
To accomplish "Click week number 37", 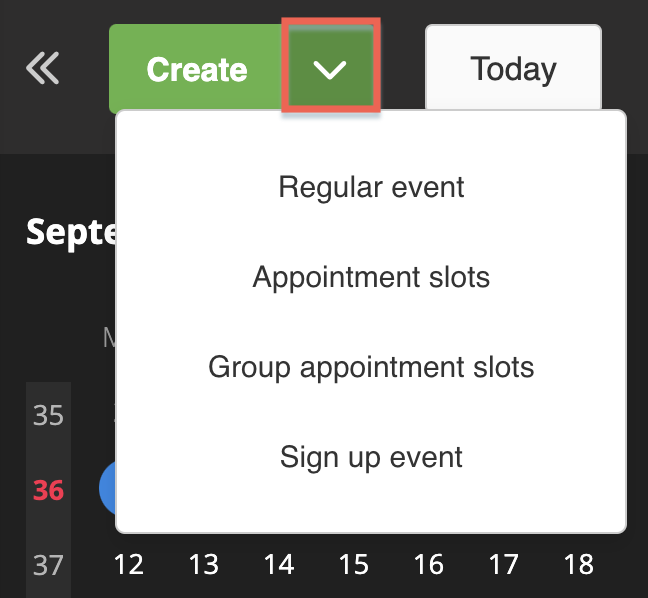I will 48,565.
